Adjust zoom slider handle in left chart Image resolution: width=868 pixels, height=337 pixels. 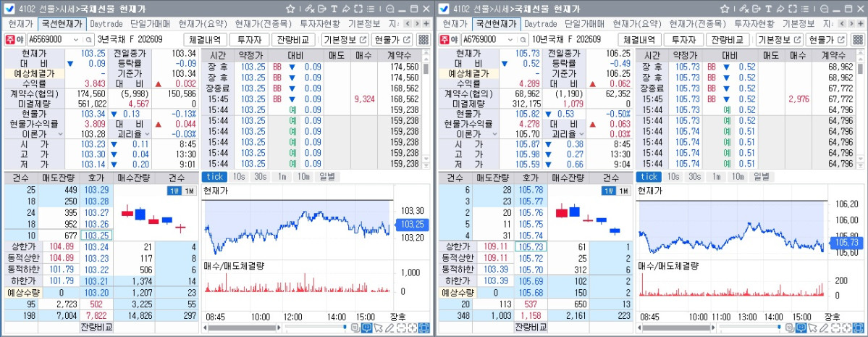coord(345,327)
